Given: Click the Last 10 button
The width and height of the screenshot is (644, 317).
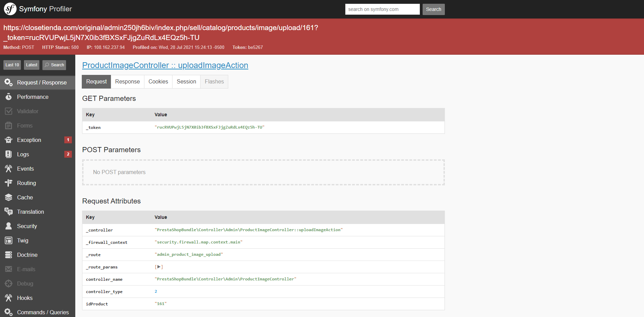Looking at the screenshot, I should pos(12,65).
